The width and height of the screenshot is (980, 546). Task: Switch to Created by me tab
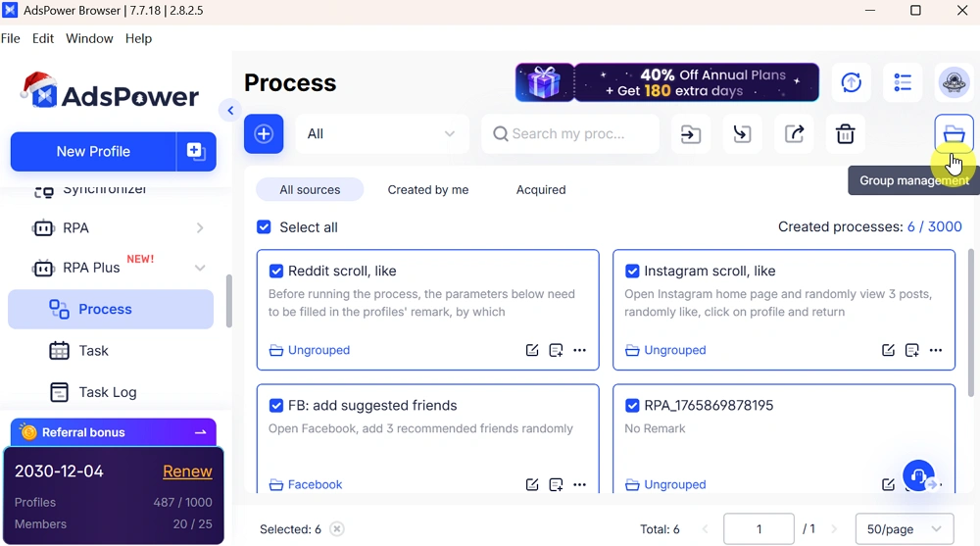click(428, 189)
